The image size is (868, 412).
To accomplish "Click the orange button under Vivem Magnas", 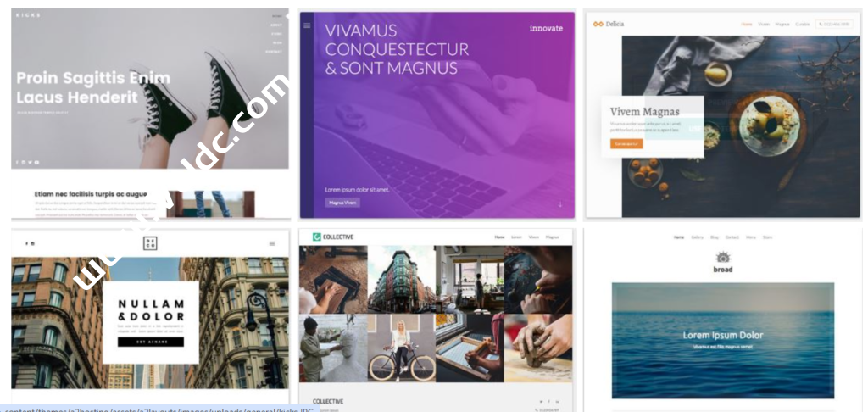I will point(626,143).
